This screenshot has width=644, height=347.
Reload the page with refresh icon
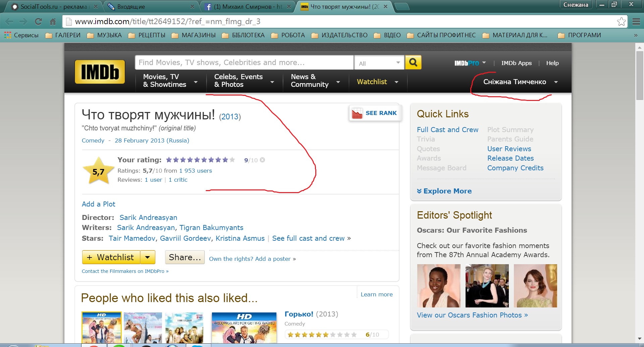[x=38, y=22]
